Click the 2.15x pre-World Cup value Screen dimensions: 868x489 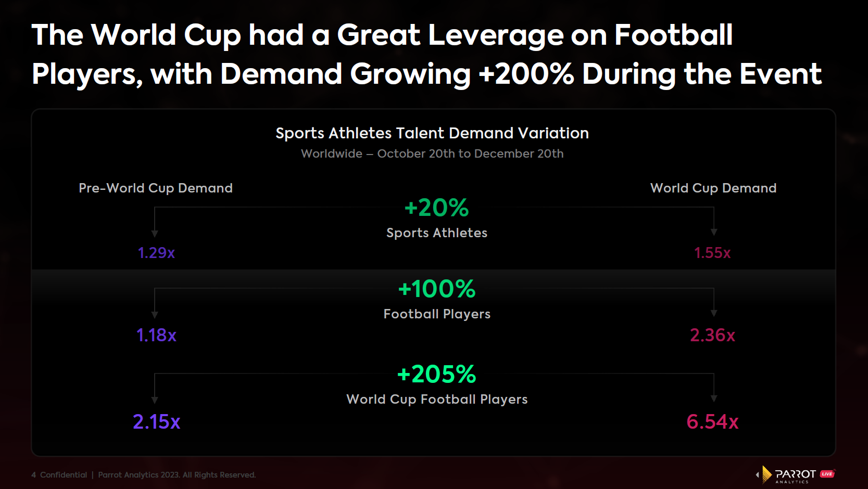point(156,422)
